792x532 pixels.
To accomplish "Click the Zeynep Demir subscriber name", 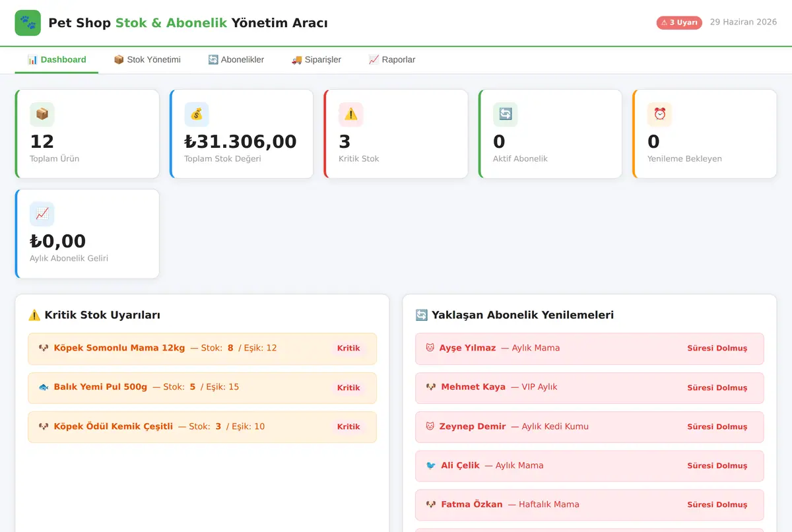I will [473, 426].
